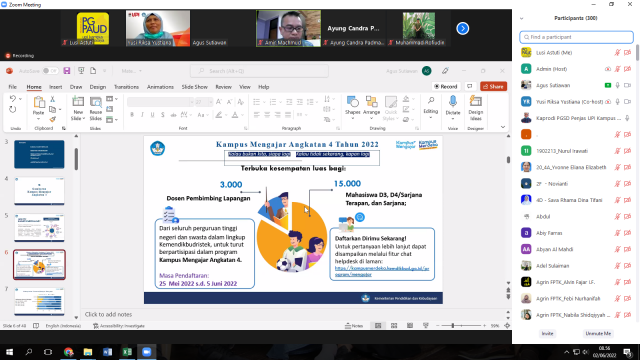
Task: Switch to the Insert tab
Action: coord(56,87)
